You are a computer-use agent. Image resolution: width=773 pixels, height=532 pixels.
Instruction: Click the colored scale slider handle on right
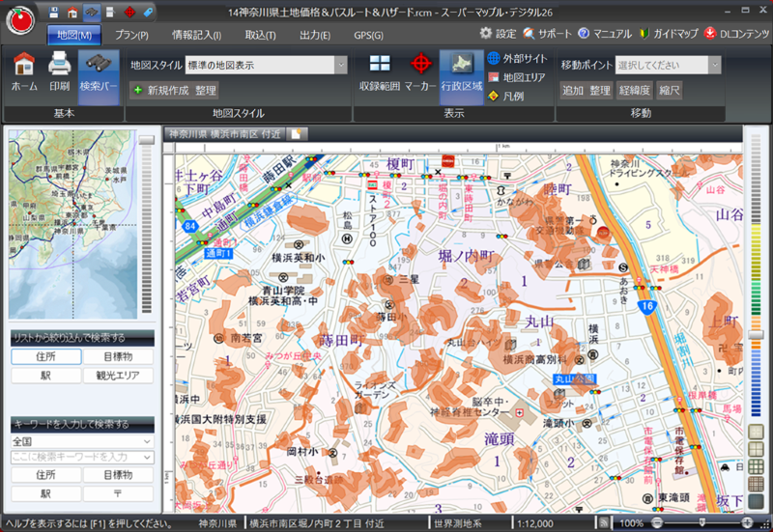[x=756, y=335]
